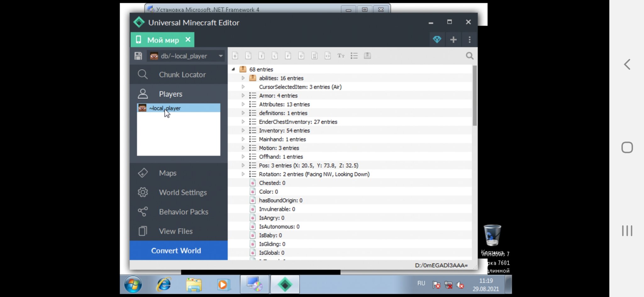Expand the Mainhand: 1 entries node

click(243, 139)
